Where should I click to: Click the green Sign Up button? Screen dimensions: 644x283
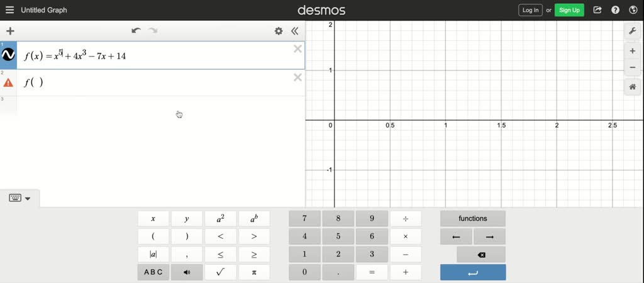coord(569,10)
